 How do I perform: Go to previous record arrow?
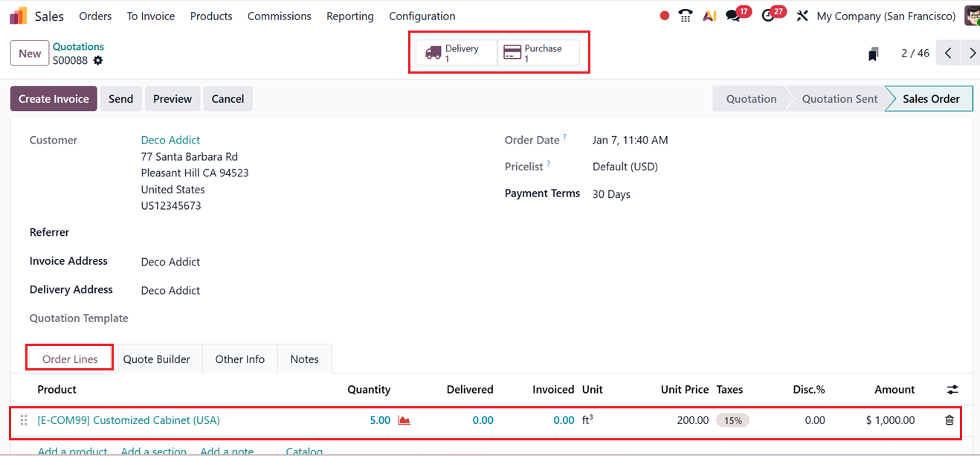(948, 53)
